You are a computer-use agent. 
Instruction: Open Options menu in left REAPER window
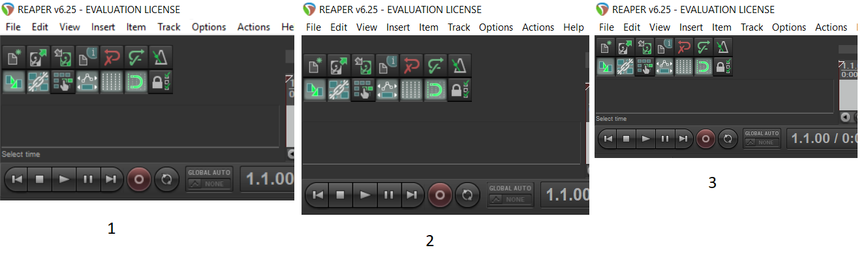[x=209, y=27]
